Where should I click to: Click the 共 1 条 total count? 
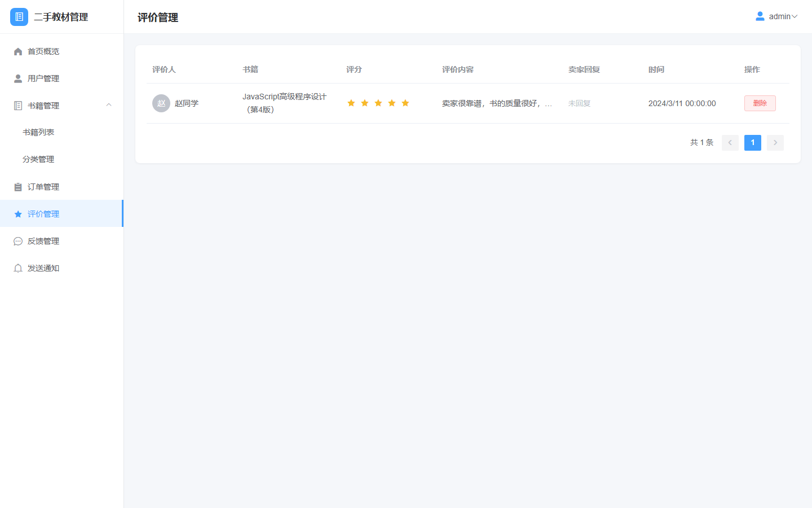[x=702, y=143]
